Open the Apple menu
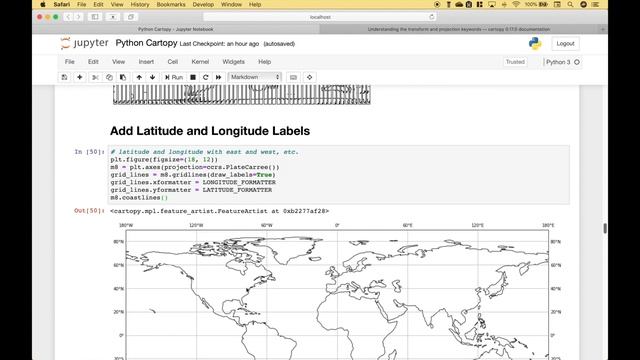Image resolution: width=640 pixels, height=360 pixels. click(x=43, y=4)
